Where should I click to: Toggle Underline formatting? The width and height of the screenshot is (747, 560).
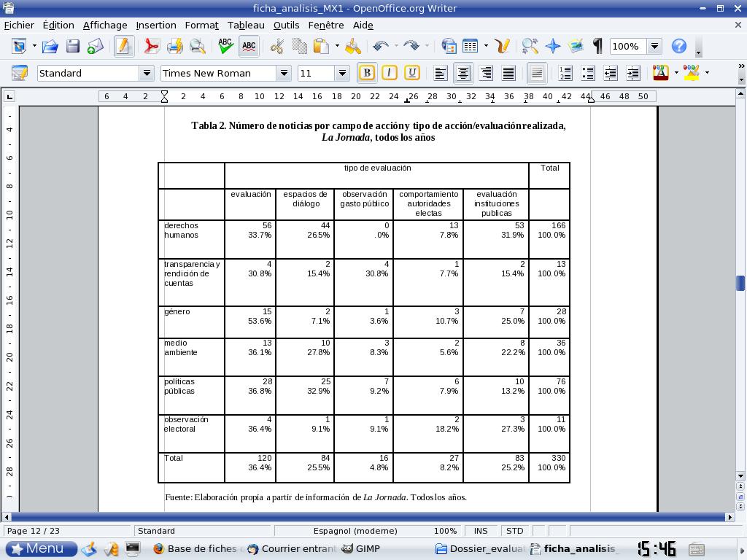pos(412,73)
